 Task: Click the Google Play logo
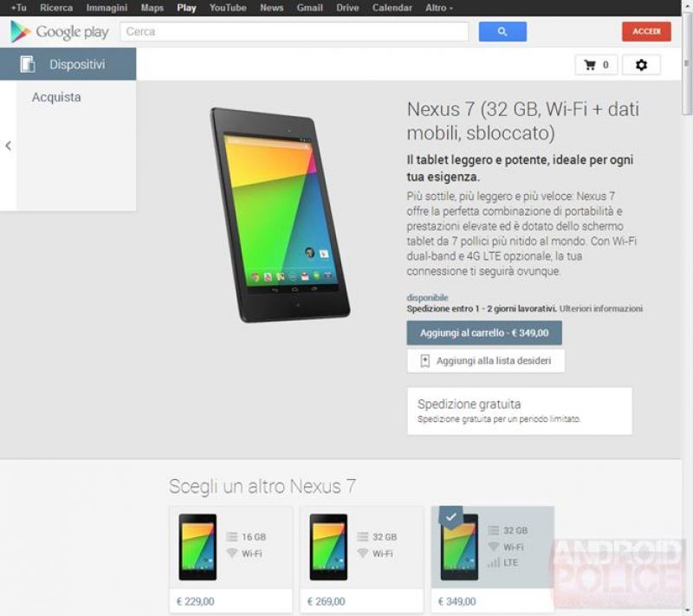pos(59,32)
